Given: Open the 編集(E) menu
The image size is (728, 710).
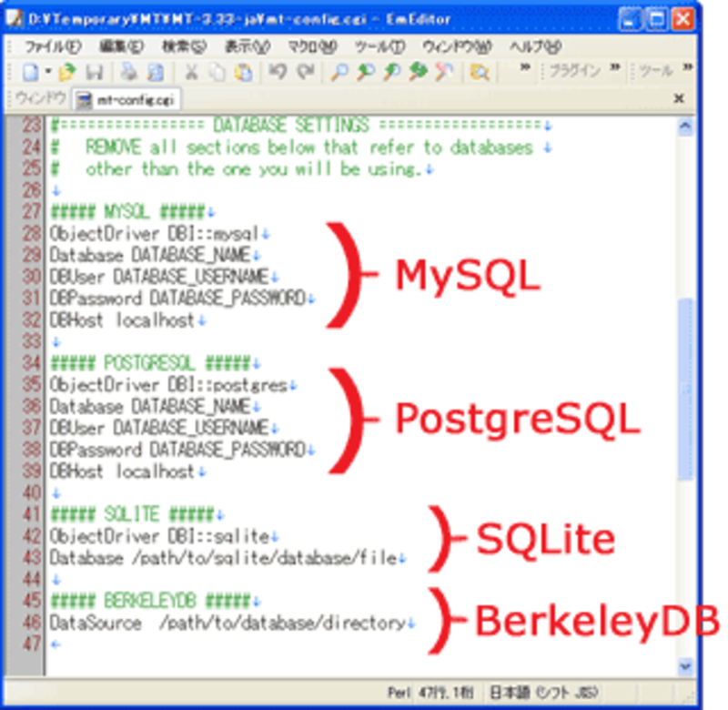Looking at the screenshot, I should (122, 46).
